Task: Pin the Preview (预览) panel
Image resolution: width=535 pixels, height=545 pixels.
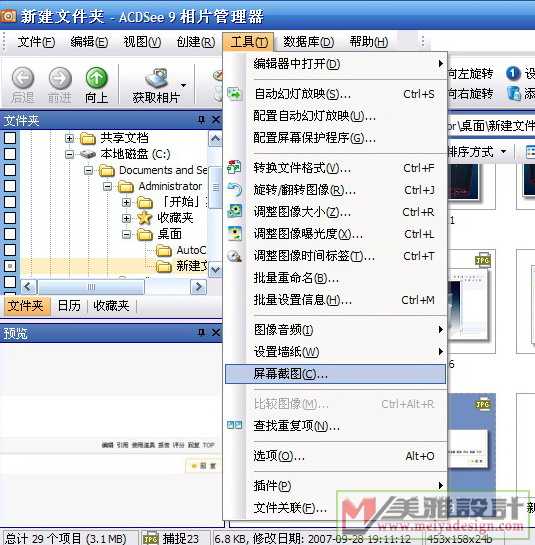Action: [x=201, y=333]
